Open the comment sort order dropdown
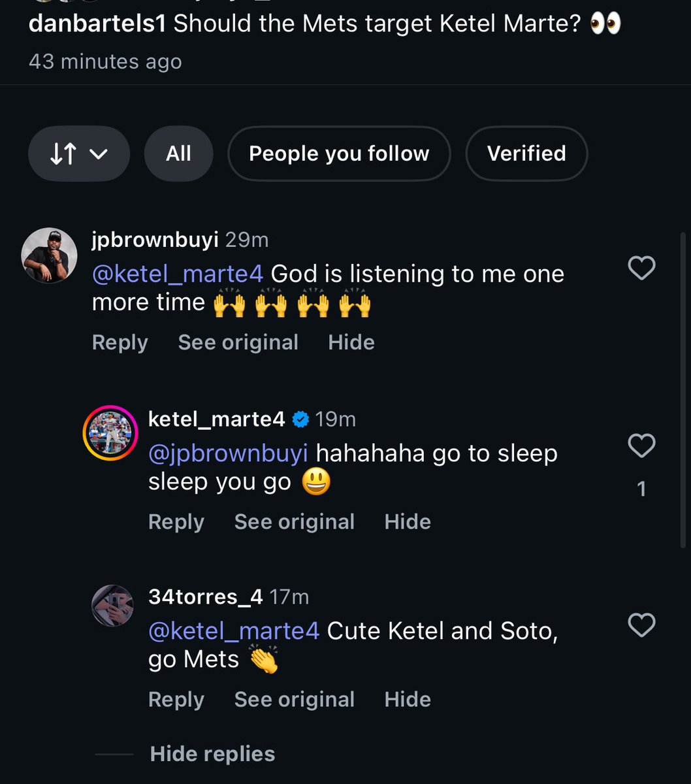 79,154
